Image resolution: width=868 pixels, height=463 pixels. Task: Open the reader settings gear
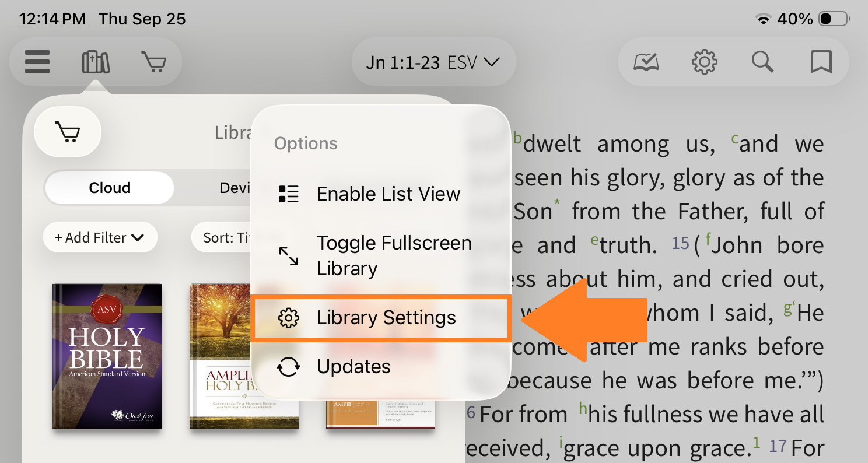[704, 62]
